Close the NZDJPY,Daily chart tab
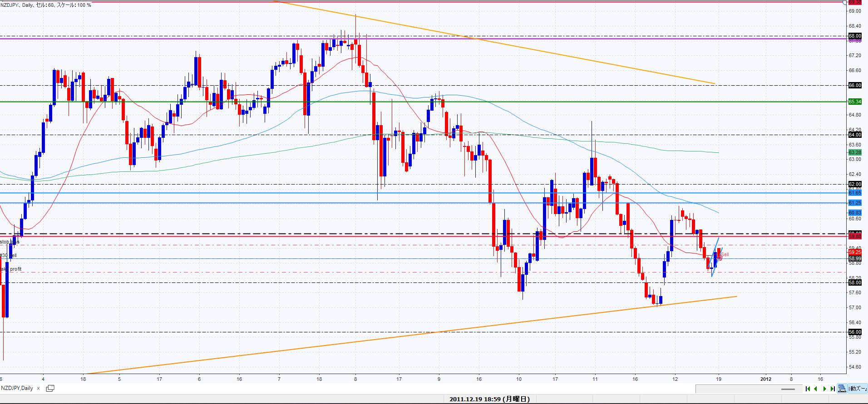The height and width of the screenshot is (404, 868). 39,388
